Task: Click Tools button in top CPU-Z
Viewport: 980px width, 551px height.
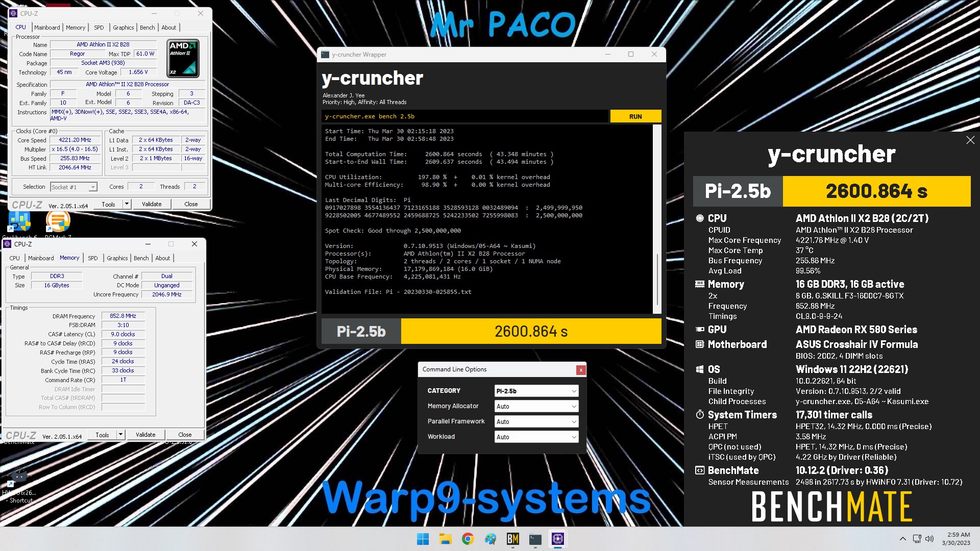Action: tap(108, 204)
